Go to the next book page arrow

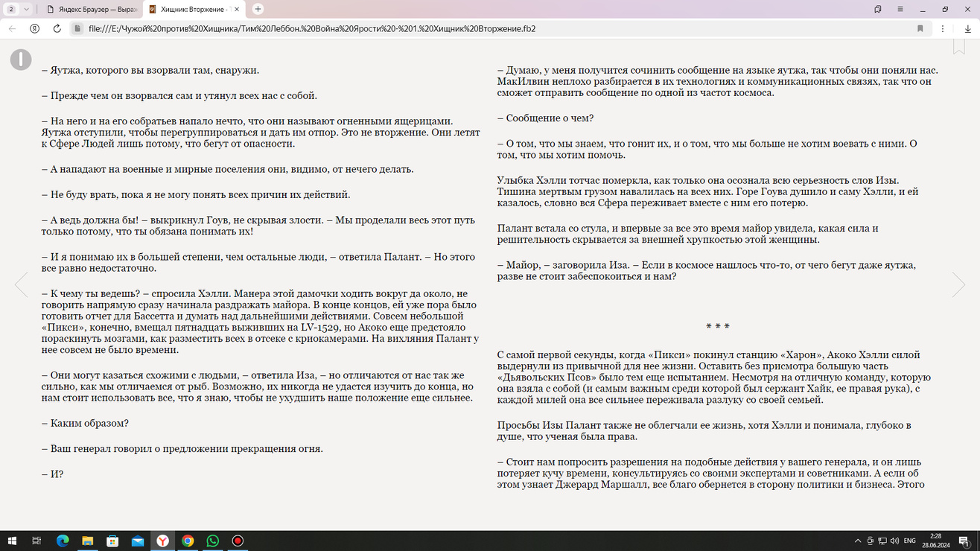tap(958, 284)
